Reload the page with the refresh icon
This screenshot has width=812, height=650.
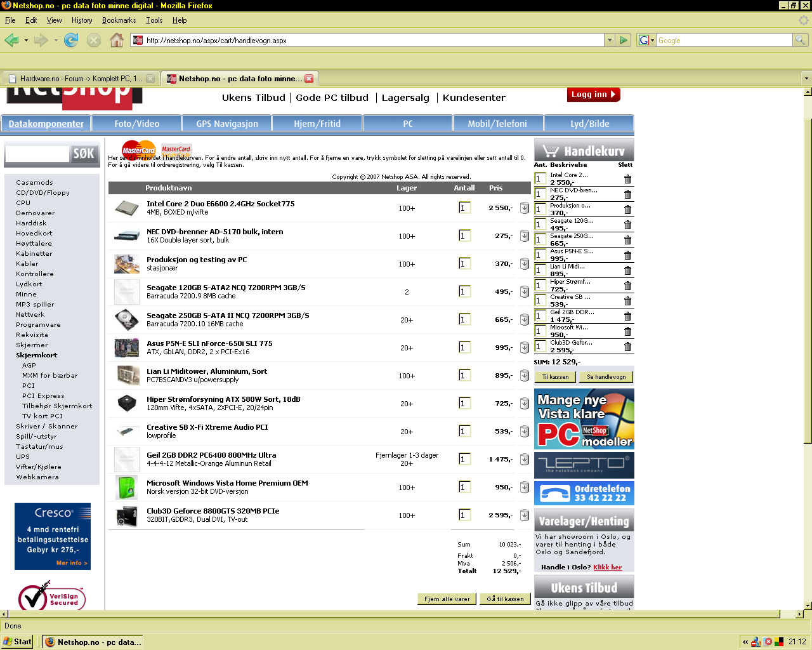pos(71,40)
